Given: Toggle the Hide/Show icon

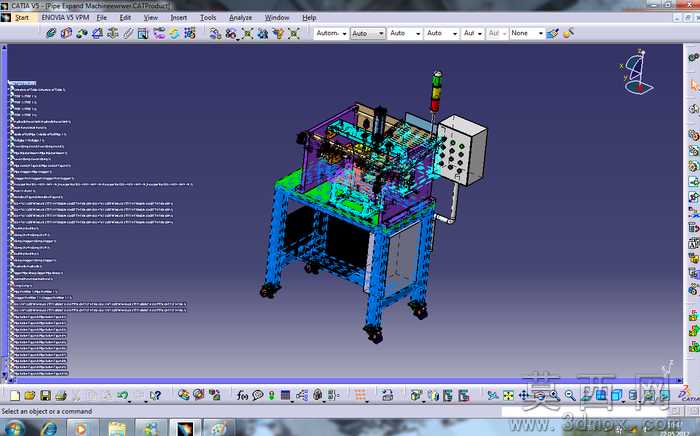Looking at the screenshot, I should [x=649, y=395].
